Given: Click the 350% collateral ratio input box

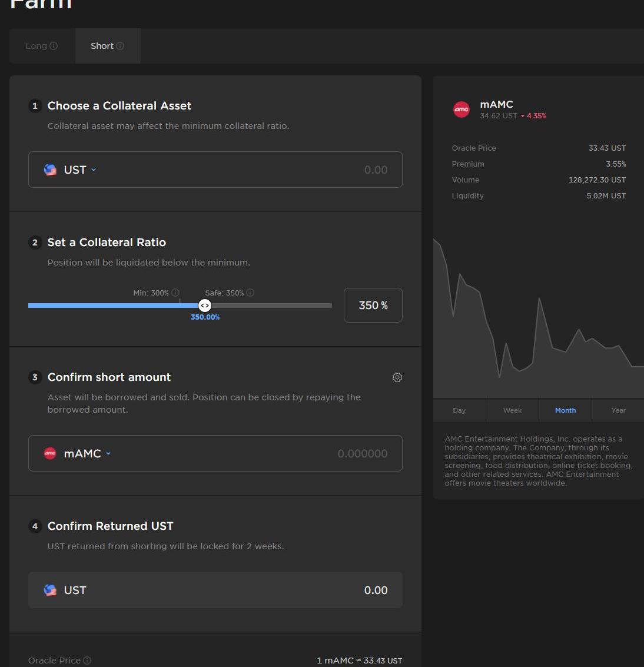Looking at the screenshot, I should coord(373,305).
